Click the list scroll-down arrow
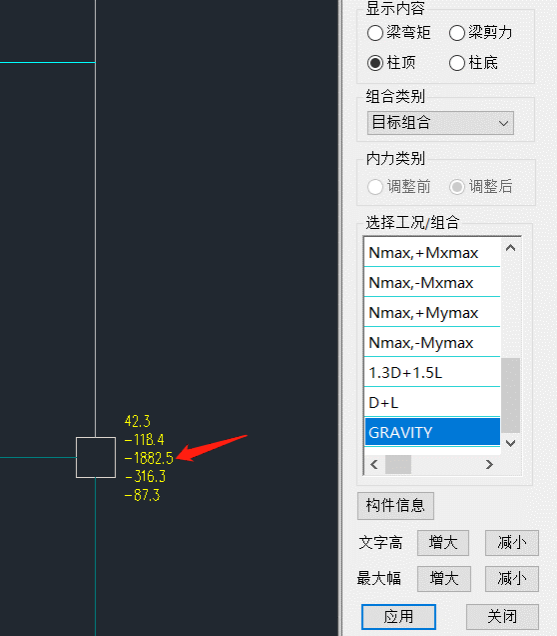This screenshot has width=557, height=636. pyautogui.click(x=511, y=443)
